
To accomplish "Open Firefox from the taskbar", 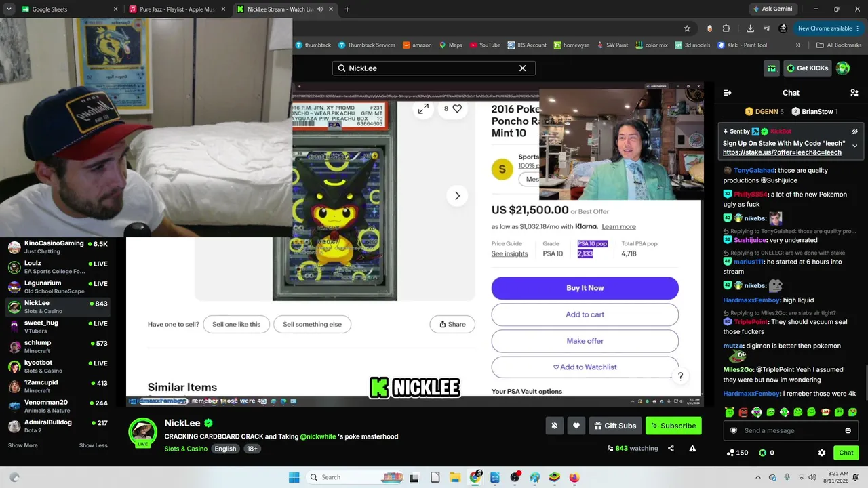I will (574, 477).
